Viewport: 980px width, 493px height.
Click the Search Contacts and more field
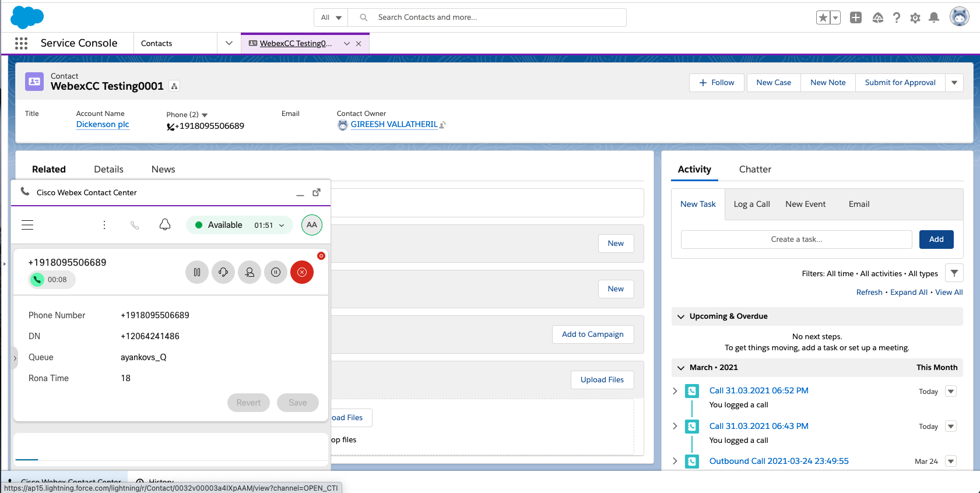(x=487, y=17)
